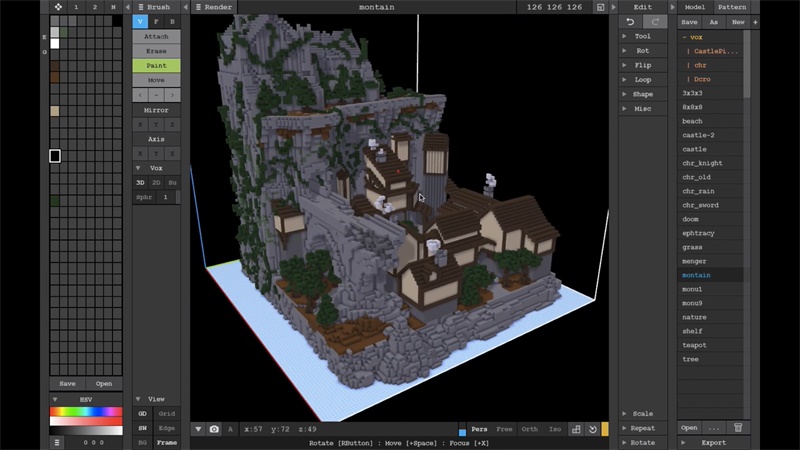
Task: Expand the Shape section
Action: [x=642, y=94]
